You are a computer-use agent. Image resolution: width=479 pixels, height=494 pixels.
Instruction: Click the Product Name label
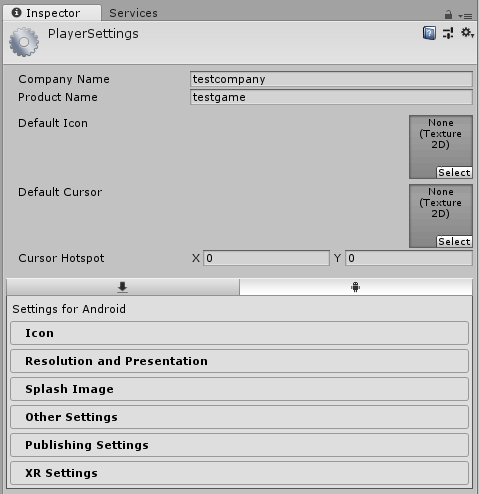click(58, 97)
